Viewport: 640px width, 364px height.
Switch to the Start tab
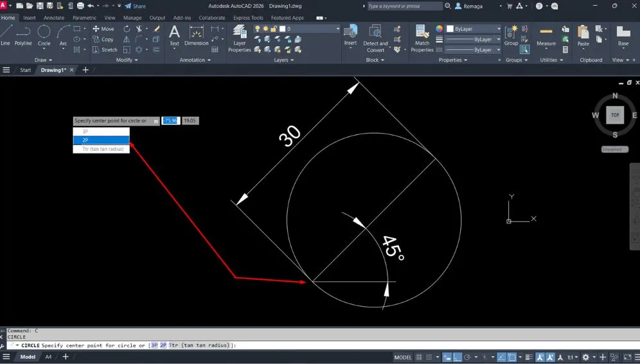coord(25,70)
